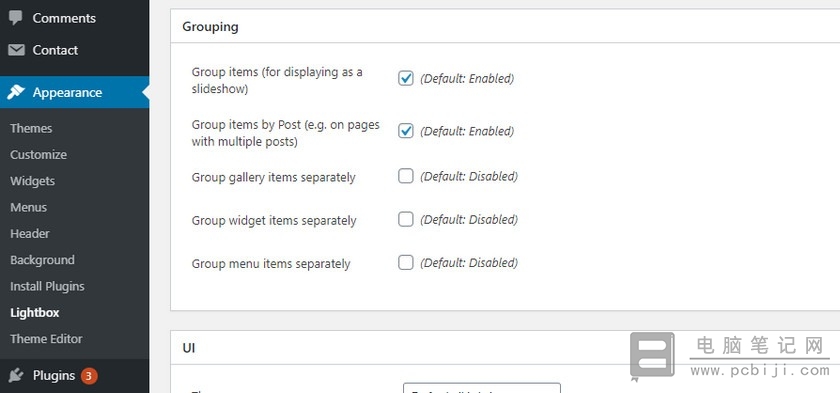Screen dimensions: 840x393
Task: Enable Group gallery items separately
Action: click(406, 176)
